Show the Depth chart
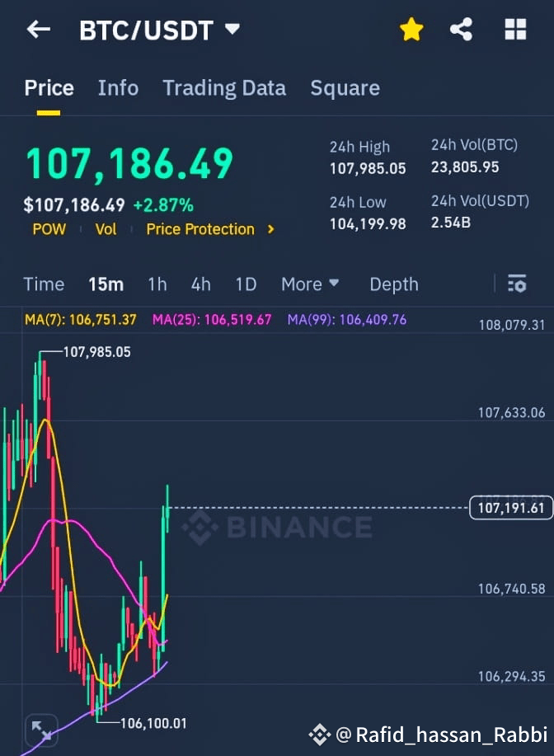 click(x=394, y=284)
